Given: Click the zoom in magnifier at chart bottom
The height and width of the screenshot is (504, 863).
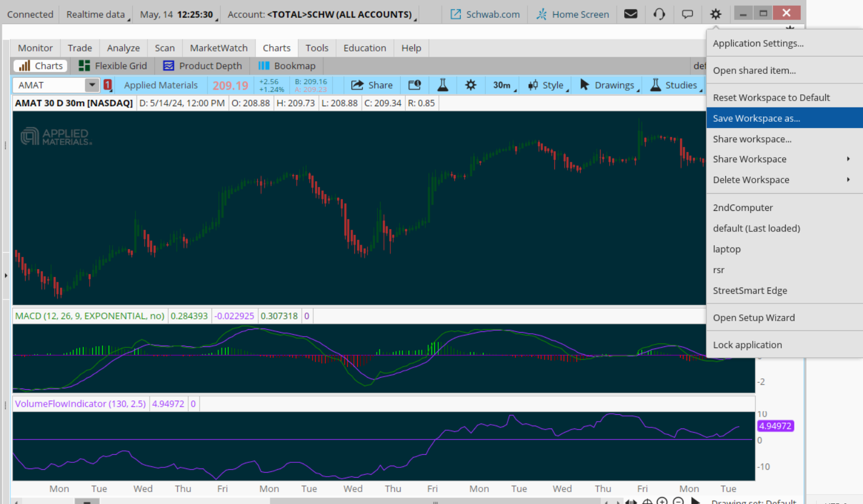Looking at the screenshot, I should (x=662, y=501).
